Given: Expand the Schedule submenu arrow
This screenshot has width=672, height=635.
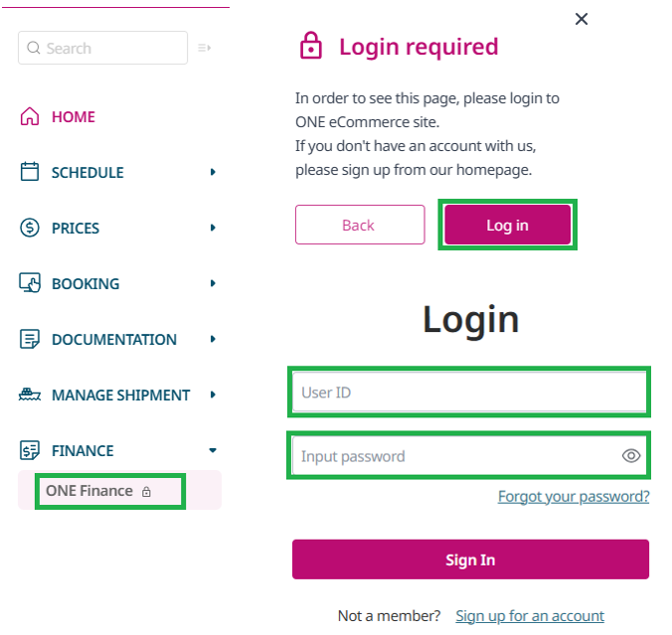Looking at the screenshot, I should click(213, 172).
